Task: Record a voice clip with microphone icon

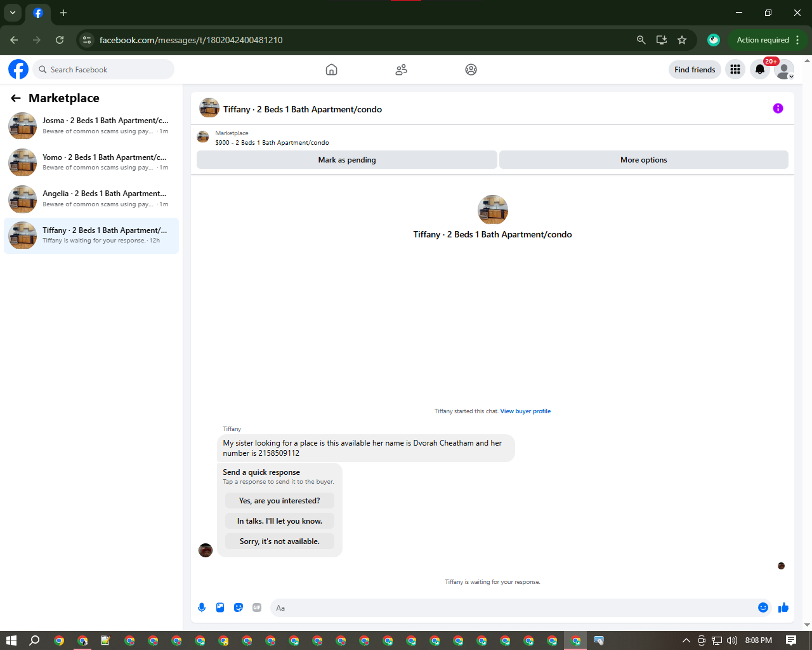Action: (202, 607)
